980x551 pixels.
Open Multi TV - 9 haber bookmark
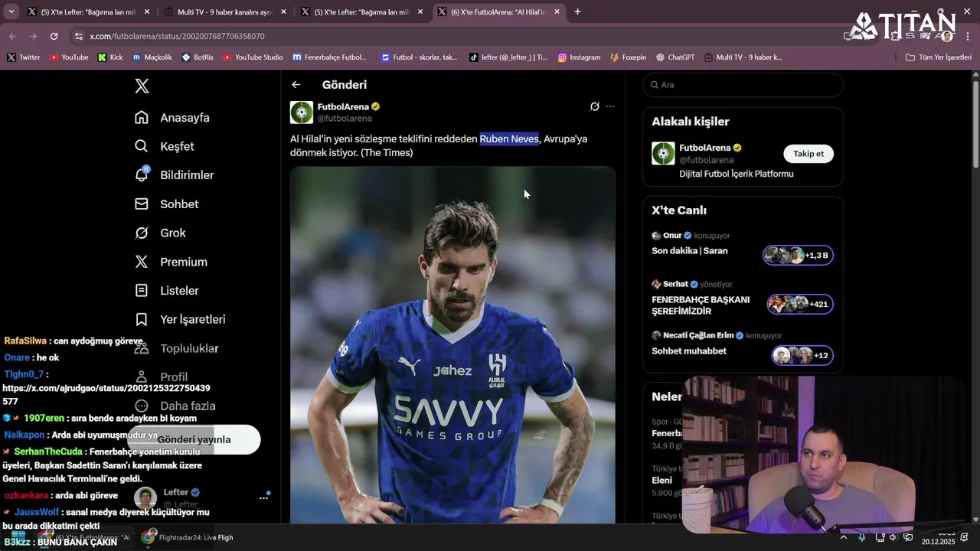tap(743, 57)
